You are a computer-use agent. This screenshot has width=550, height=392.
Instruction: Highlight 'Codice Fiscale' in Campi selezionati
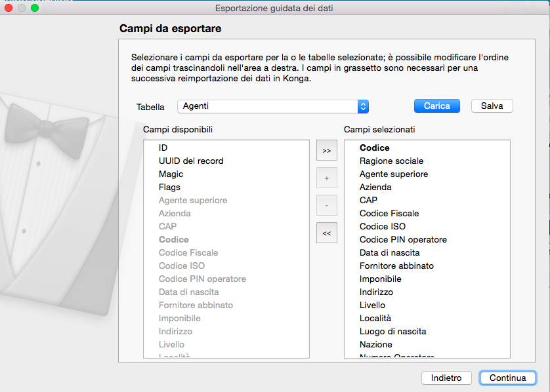389,214
